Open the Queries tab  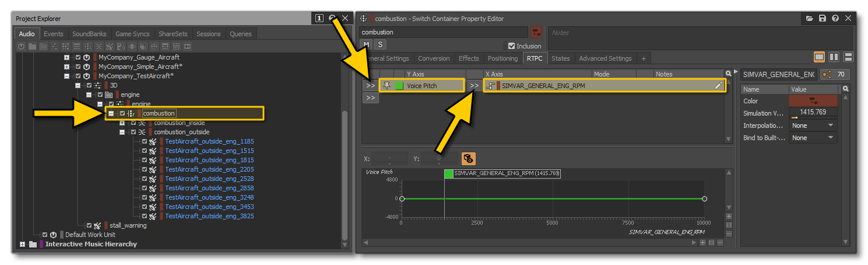tap(241, 34)
